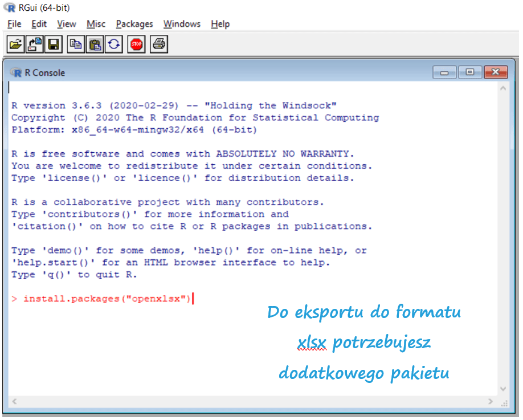Image resolution: width=523 pixels, height=420 pixels.
Task: Click the Copy toolbar icon
Action: 75,44
